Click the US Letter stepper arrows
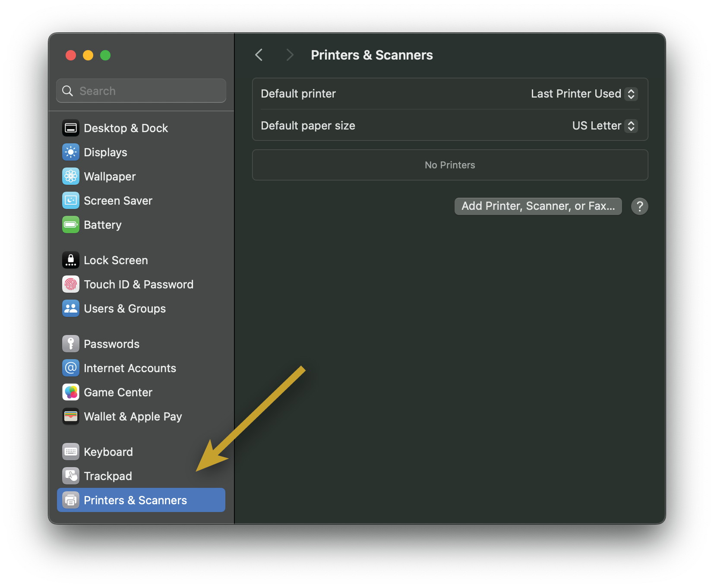 coord(631,126)
